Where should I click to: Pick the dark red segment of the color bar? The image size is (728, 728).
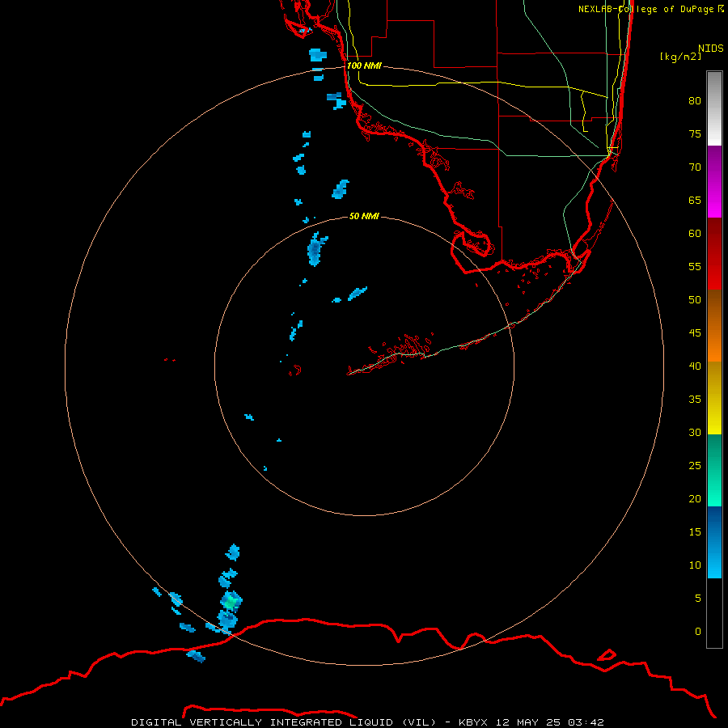click(714, 254)
